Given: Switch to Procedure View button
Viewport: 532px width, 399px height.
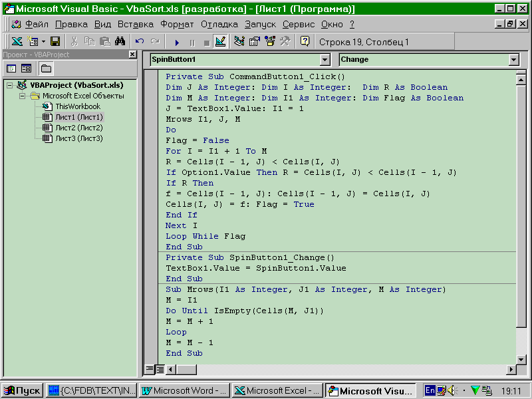Looking at the screenshot, I should [149, 369].
